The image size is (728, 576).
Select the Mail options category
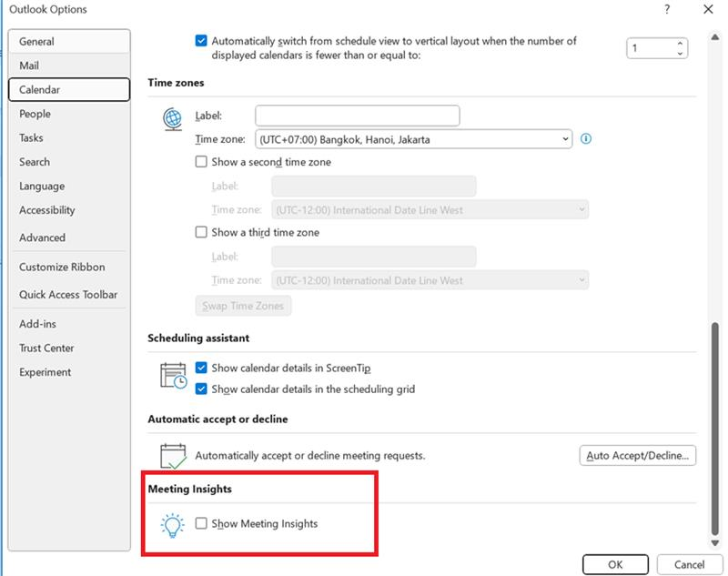click(69, 66)
